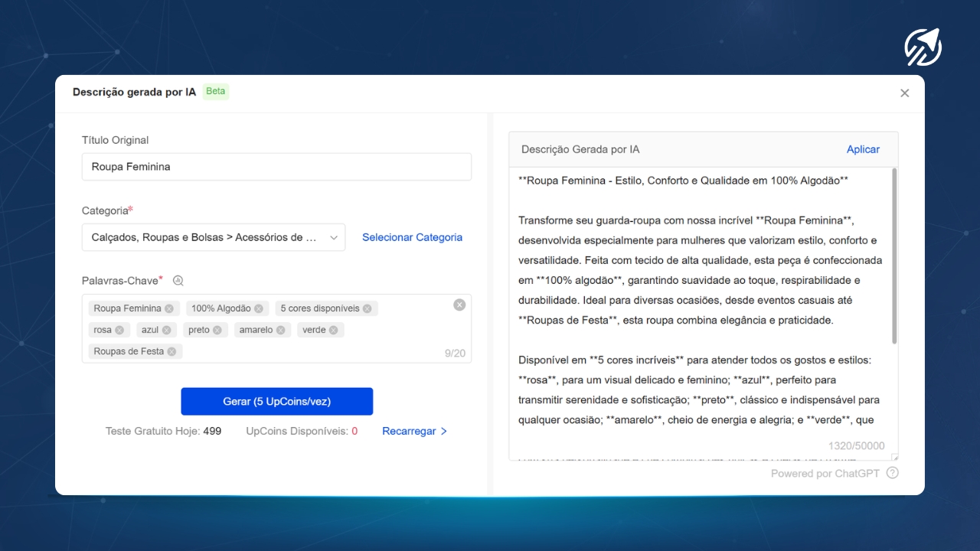
Task: Open Recarregar to top up UpCoins
Action: tap(414, 431)
